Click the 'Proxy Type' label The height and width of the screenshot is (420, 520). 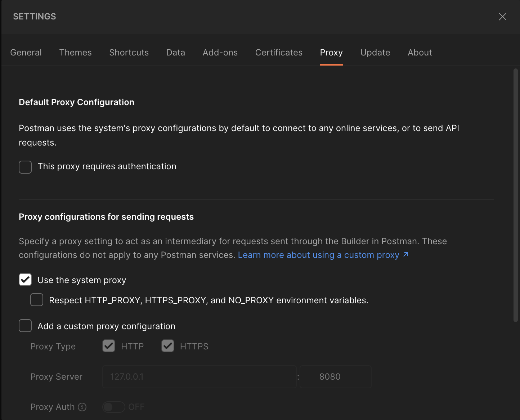tap(53, 347)
